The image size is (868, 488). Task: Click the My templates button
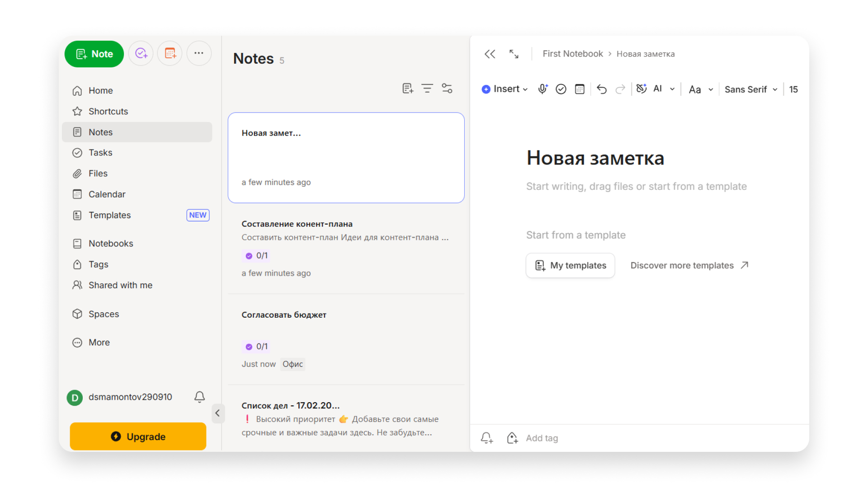[570, 265]
